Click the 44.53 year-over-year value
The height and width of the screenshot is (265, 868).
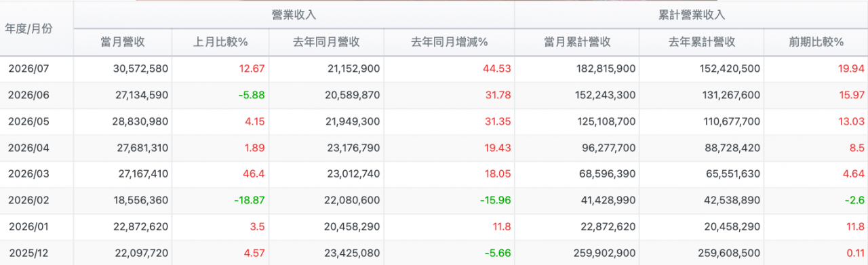498,68
